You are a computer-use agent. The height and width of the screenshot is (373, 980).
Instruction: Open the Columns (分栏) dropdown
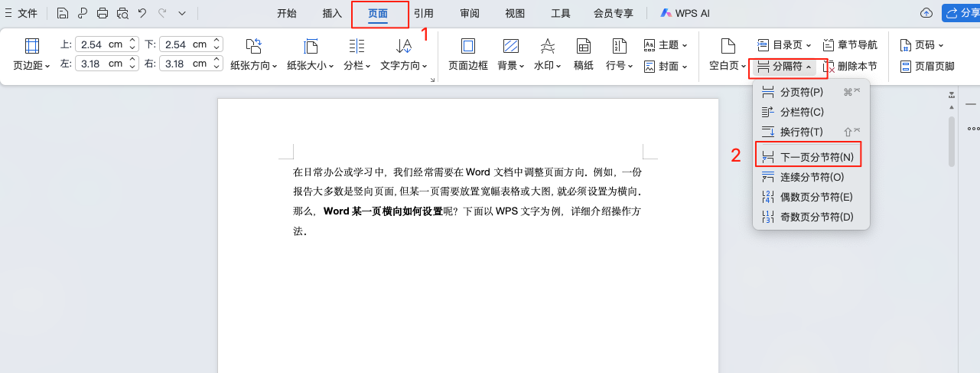tap(356, 54)
